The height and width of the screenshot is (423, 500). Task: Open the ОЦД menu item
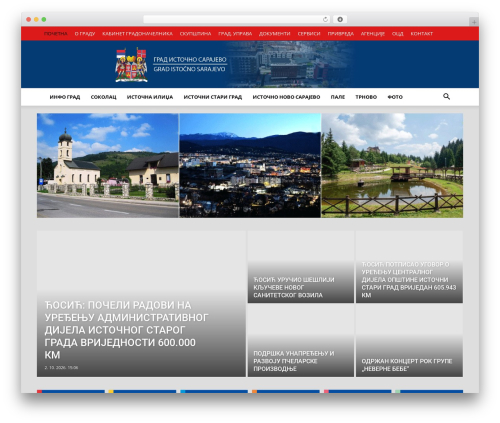coord(398,34)
